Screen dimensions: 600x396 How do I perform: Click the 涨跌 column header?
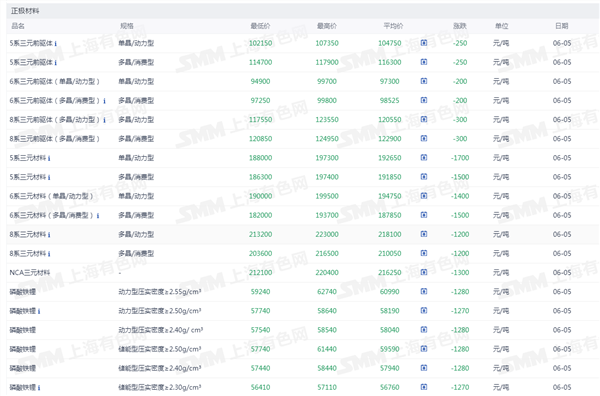point(460,26)
